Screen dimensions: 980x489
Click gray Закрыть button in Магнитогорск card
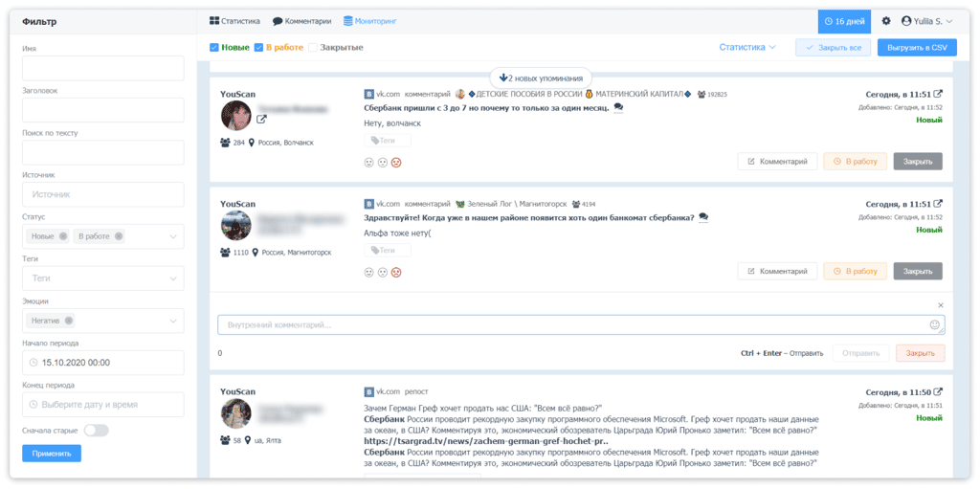click(x=918, y=271)
